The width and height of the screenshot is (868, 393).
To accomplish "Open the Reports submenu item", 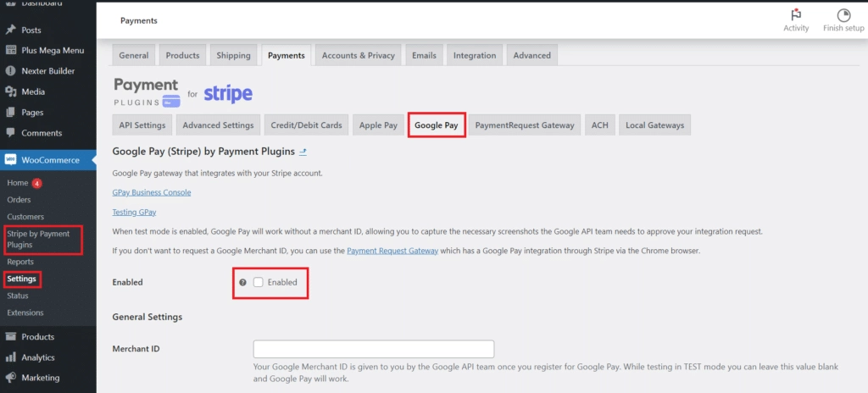I will click(20, 262).
